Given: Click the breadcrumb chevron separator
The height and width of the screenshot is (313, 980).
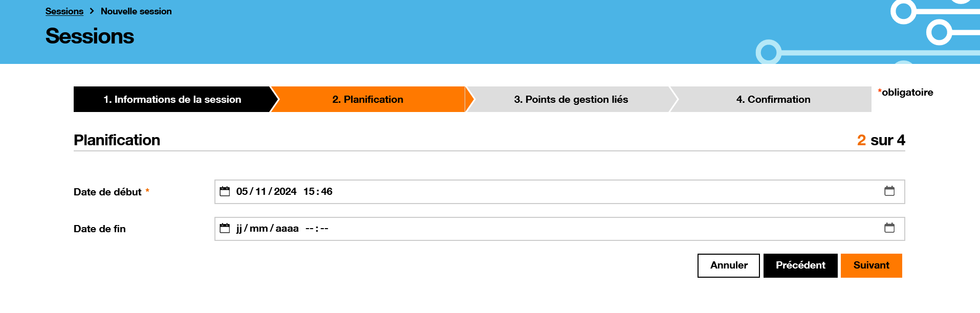Looking at the screenshot, I should [x=92, y=11].
